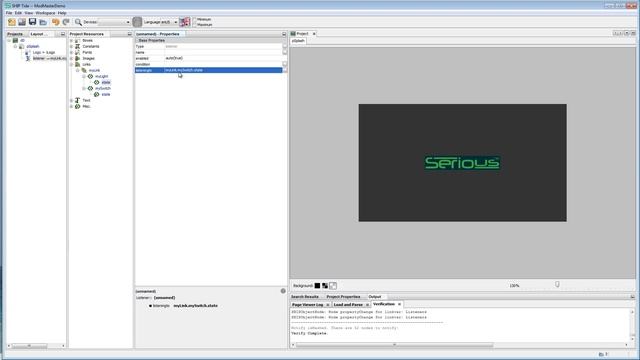Select the Logo tree item
640x360 pixels.
(43, 52)
